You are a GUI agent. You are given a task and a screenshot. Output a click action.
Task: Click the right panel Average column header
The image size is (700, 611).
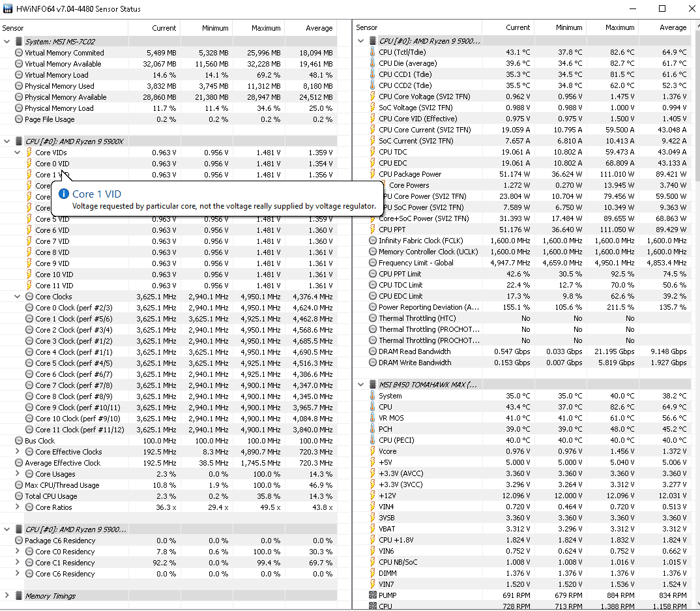point(664,27)
